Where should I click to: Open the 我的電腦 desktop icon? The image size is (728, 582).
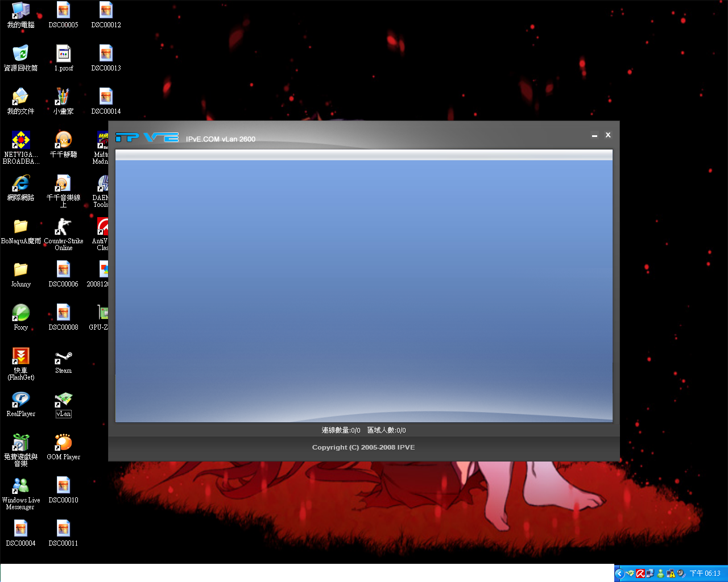20,15
